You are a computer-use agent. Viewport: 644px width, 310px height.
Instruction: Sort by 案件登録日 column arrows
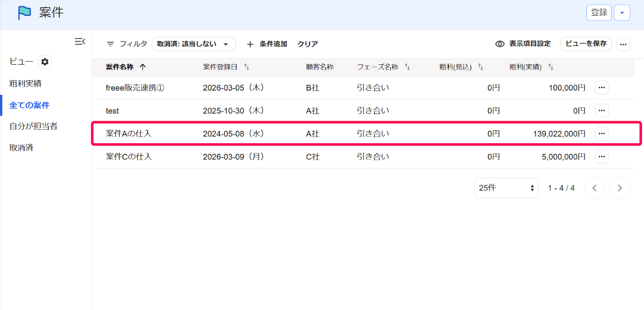pyautogui.click(x=246, y=67)
